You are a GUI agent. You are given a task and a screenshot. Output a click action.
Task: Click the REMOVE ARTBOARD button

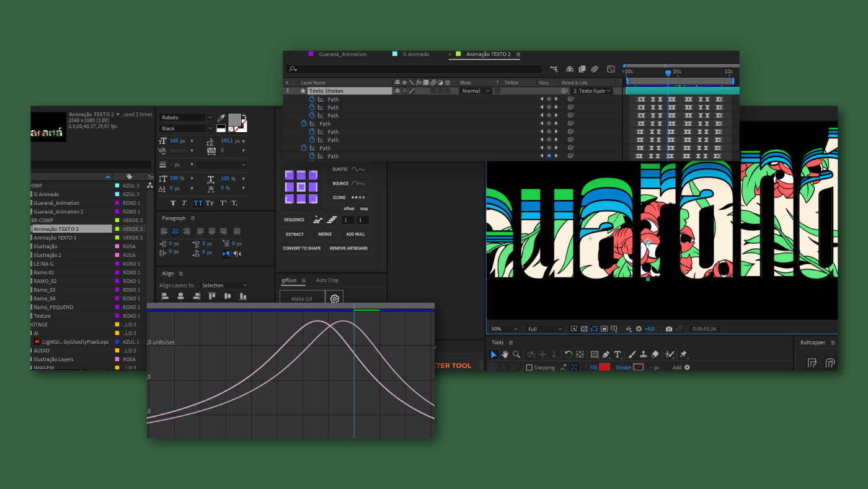[x=348, y=248]
